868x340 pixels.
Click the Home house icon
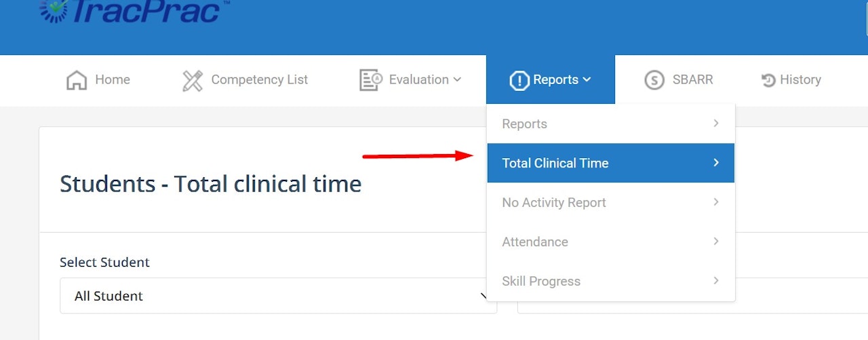77,80
